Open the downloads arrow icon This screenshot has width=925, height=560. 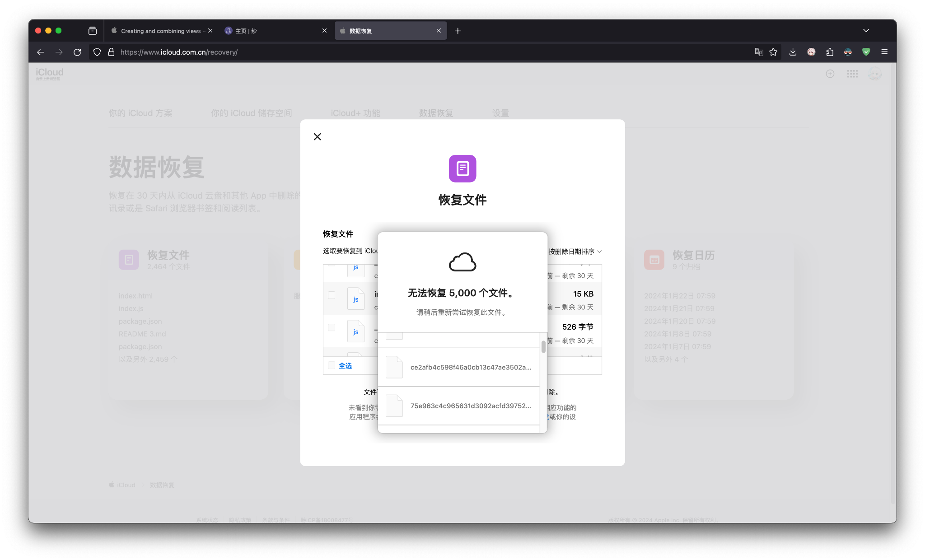coord(793,52)
